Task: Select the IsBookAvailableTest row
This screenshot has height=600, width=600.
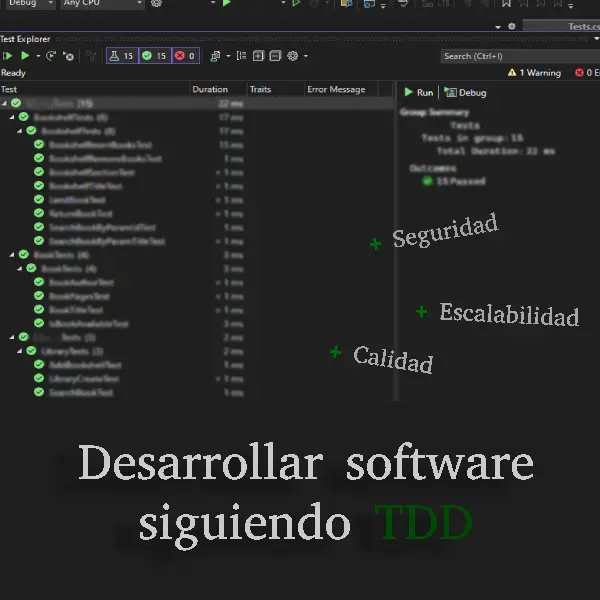Action: (x=89, y=324)
